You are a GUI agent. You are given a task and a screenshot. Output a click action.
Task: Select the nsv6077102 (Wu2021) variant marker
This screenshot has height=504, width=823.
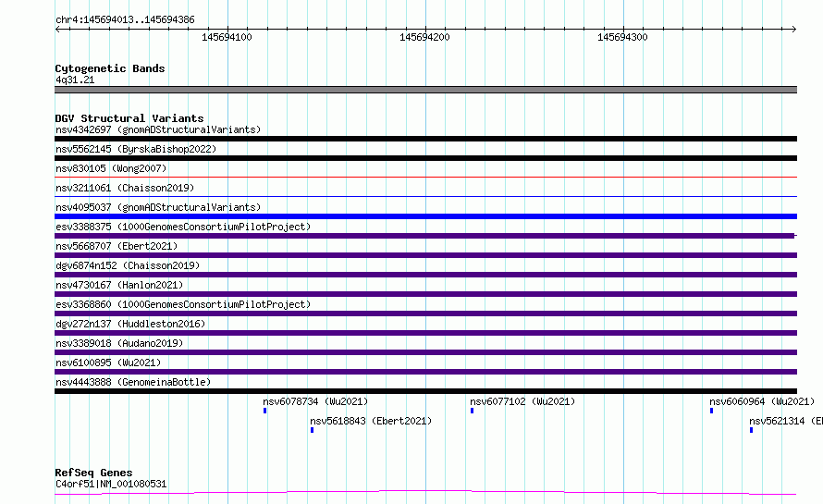pos(473,411)
